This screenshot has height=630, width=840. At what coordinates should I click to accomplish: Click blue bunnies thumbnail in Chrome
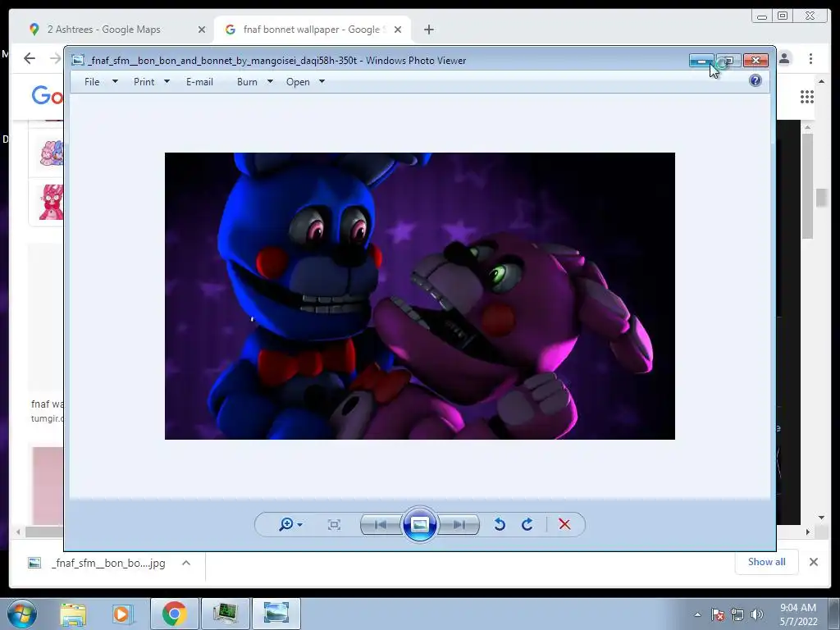(x=52, y=153)
